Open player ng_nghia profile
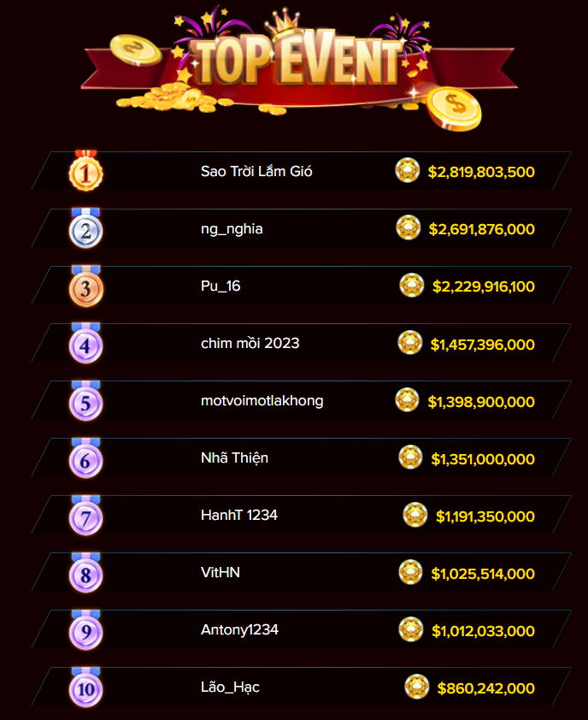 point(232,228)
